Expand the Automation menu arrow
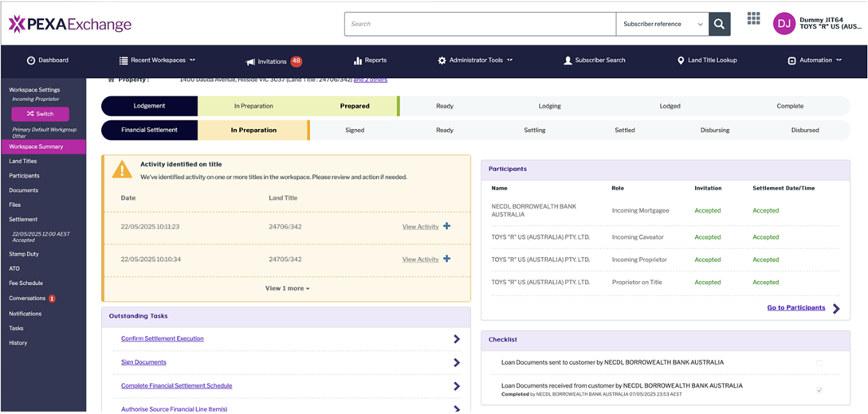Image resolution: width=868 pixels, height=414 pixels. pyautogui.click(x=839, y=60)
